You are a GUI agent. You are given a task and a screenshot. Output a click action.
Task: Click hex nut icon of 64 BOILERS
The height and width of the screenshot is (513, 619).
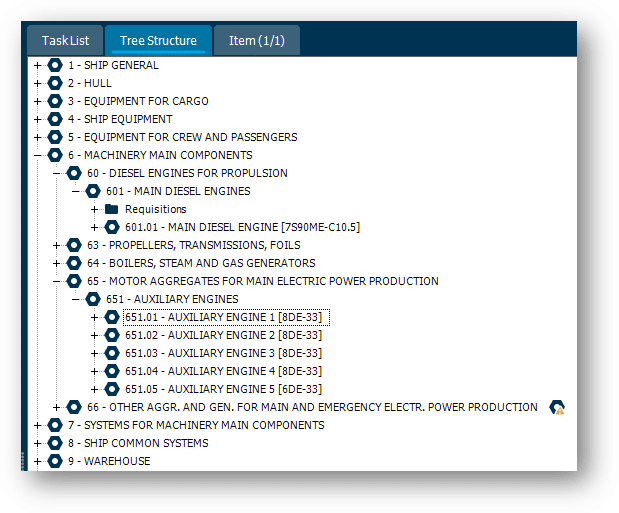pos(74,263)
